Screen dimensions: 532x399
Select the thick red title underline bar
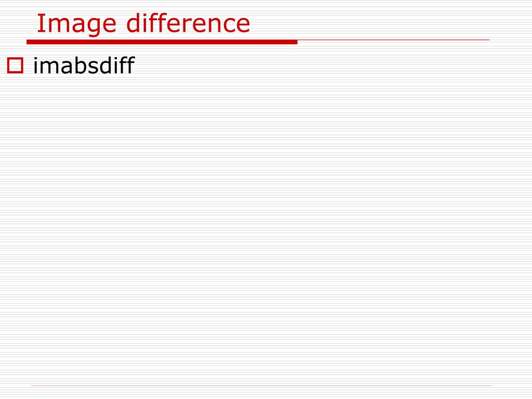[162, 42]
